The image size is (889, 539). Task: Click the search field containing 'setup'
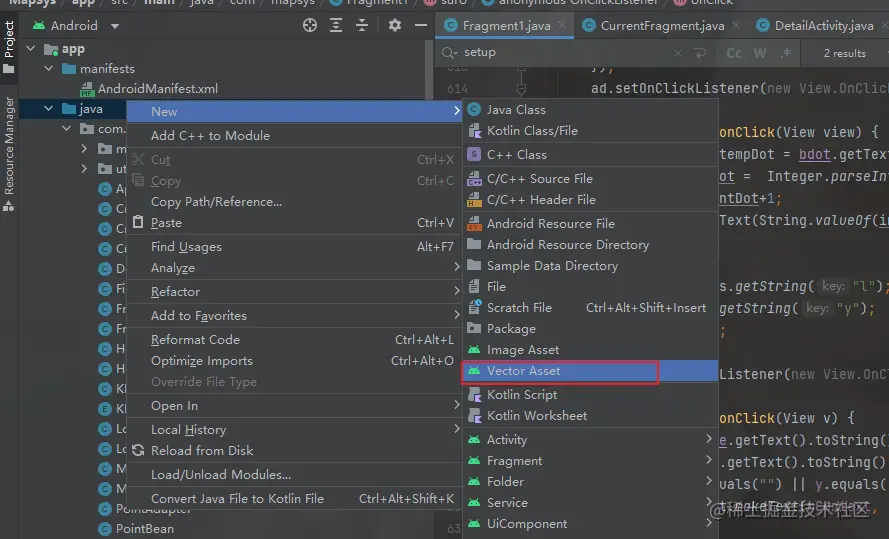click(x=561, y=52)
